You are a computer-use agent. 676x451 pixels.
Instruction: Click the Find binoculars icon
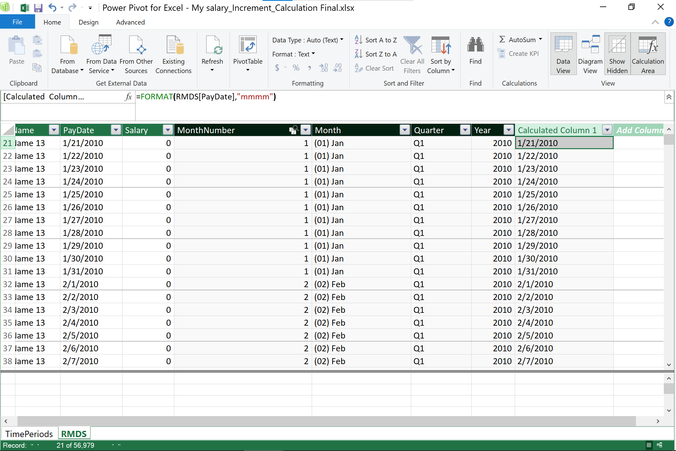click(x=476, y=45)
